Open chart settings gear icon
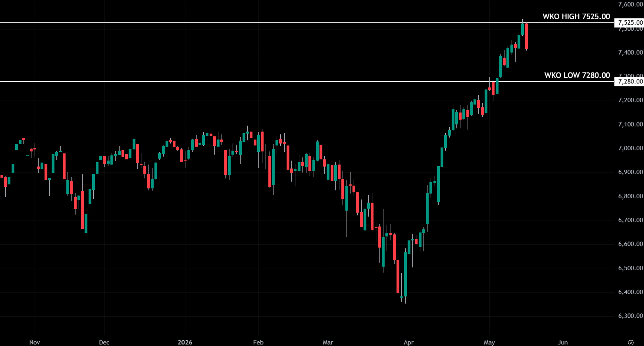Image resolution: width=644 pixels, height=346 pixels. 631,342
